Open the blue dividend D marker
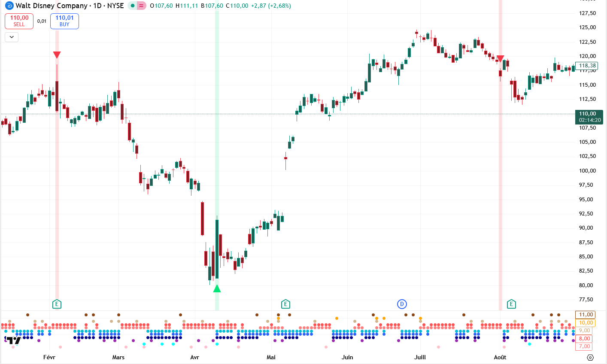The width and height of the screenshot is (607, 364). [402, 304]
